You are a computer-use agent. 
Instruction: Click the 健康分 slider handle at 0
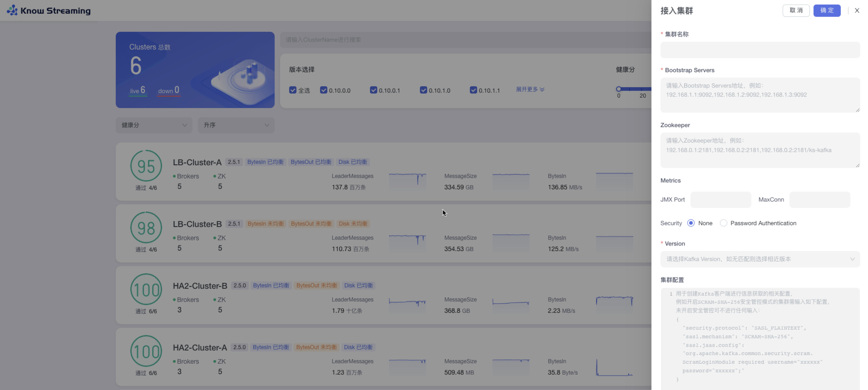[x=618, y=89]
